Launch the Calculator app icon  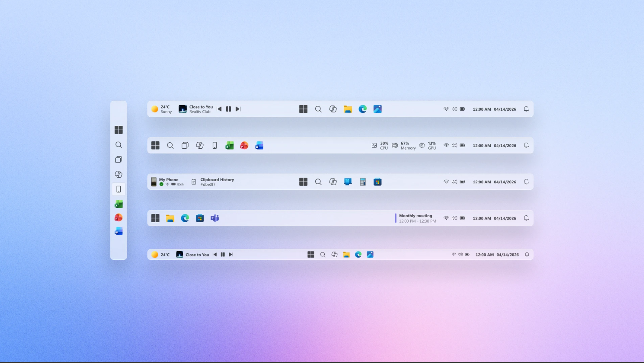(363, 182)
